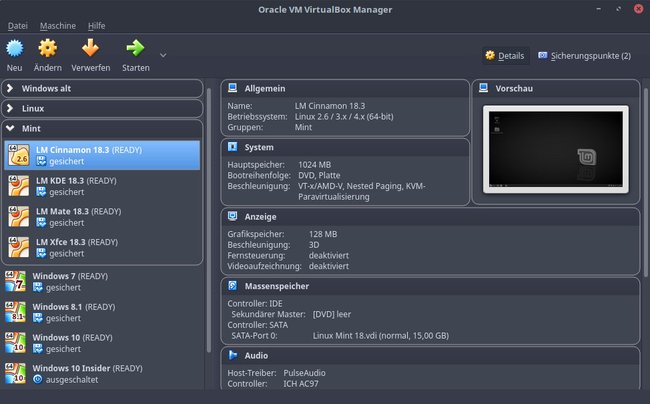This screenshot has height=404, width=650.
Task: Click the Audio section icon
Action: coord(233,355)
